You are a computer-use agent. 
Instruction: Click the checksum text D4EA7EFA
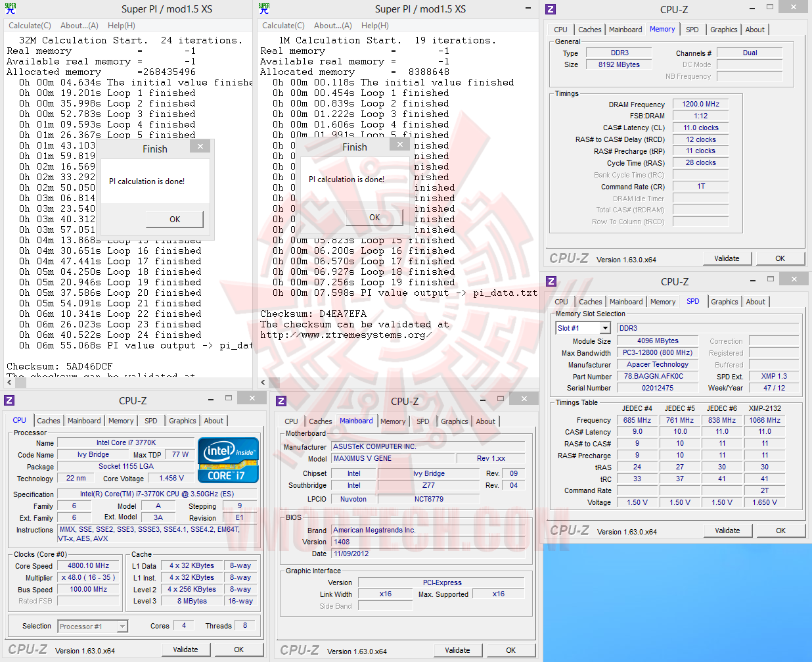343,314
